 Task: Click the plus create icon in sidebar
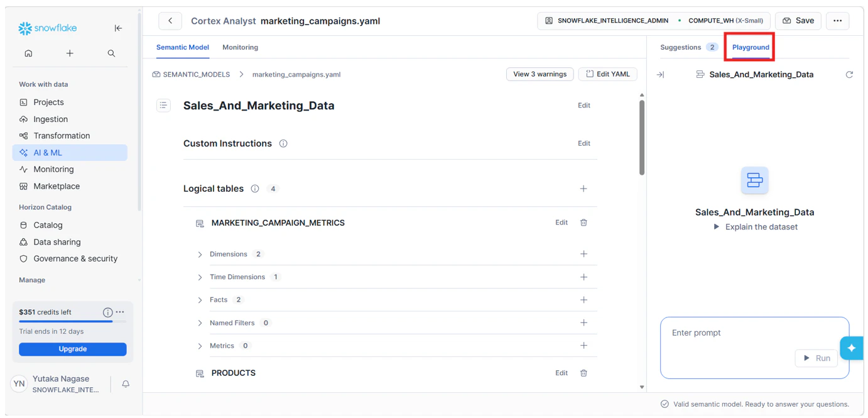coord(70,53)
